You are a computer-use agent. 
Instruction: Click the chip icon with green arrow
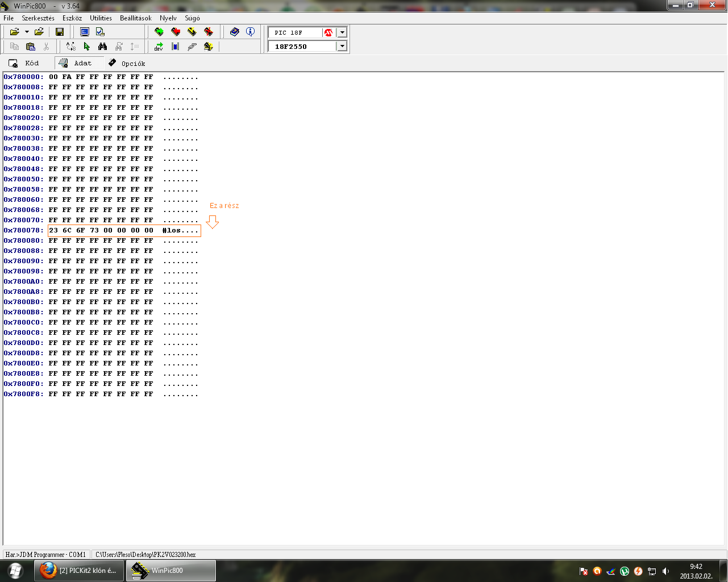159,32
